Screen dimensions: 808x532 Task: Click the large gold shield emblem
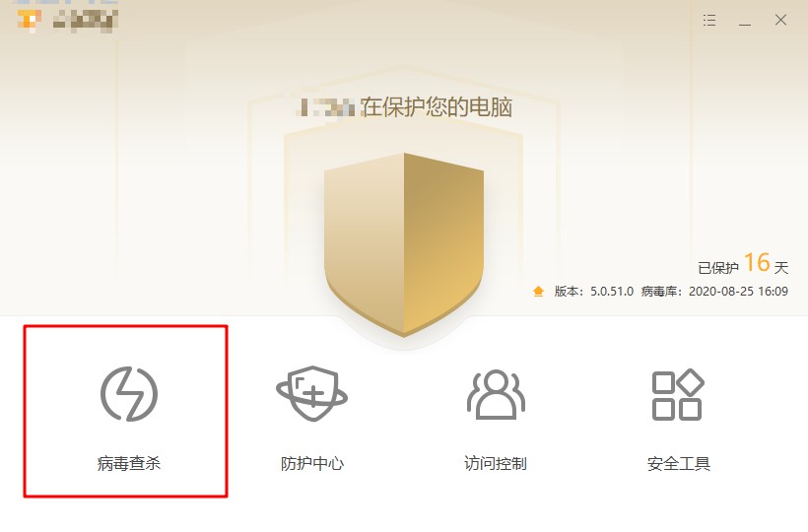point(404,244)
